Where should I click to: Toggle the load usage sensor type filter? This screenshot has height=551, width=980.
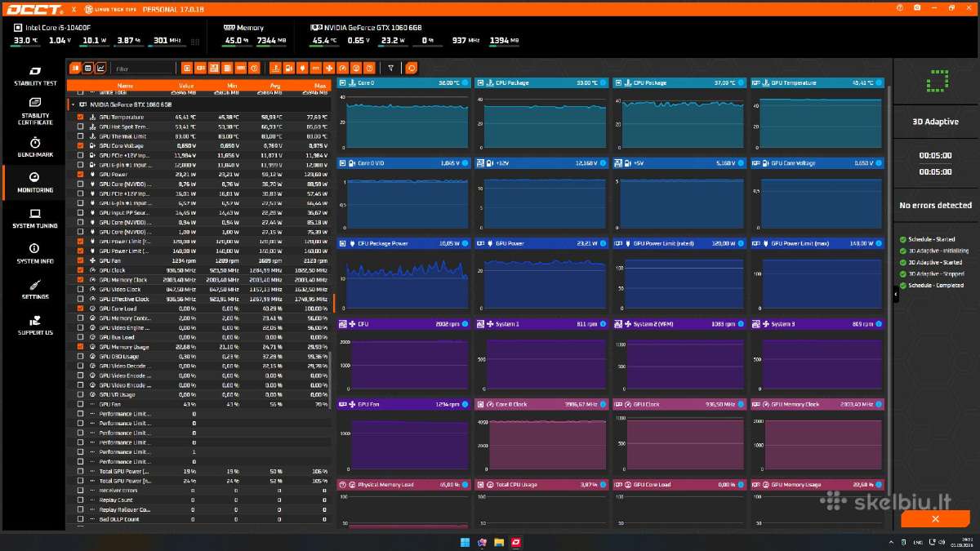[x=356, y=69]
